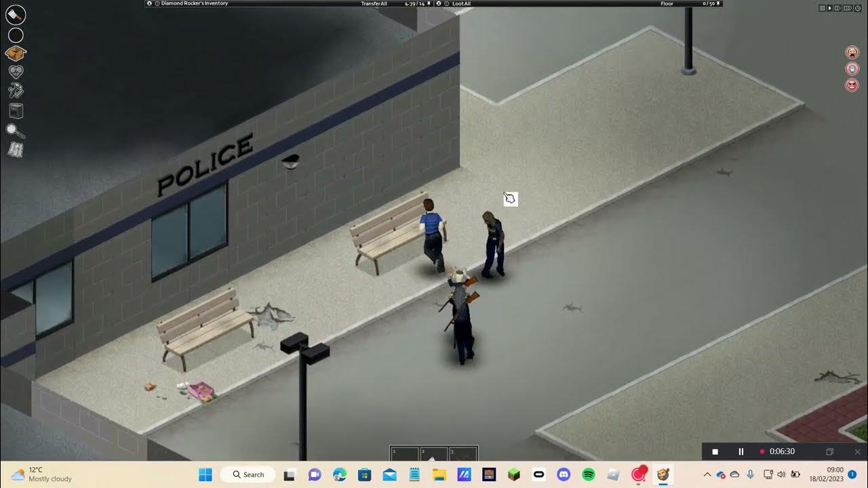Screen dimensions: 868x488
Task: Pause the game speed control
Action: (823, 8)
